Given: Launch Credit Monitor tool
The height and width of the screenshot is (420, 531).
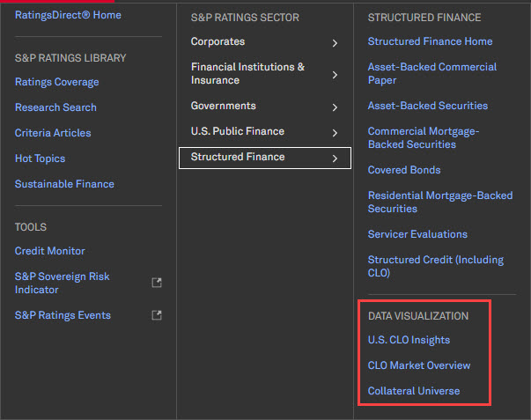Looking at the screenshot, I should pyautogui.click(x=49, y=251).
